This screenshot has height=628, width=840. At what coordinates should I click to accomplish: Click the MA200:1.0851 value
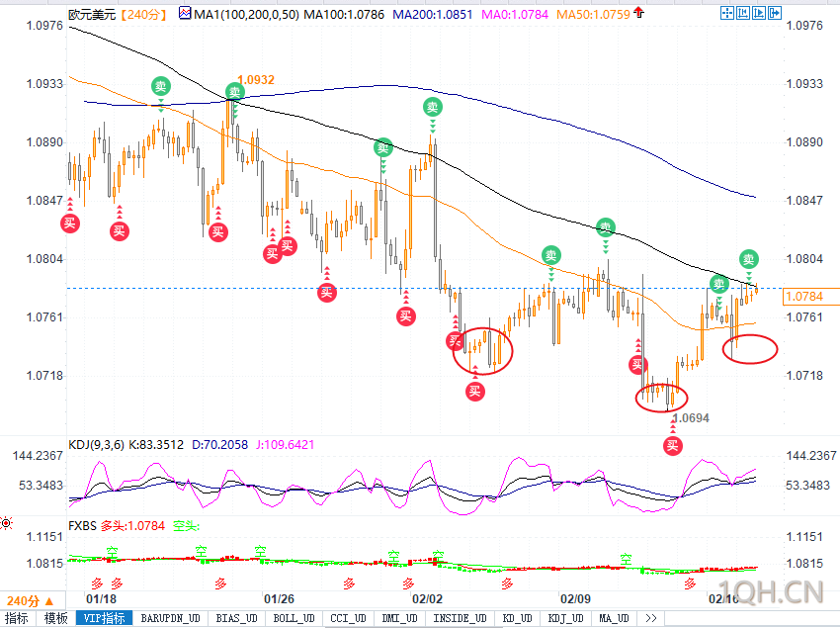[x=433, y=15]
